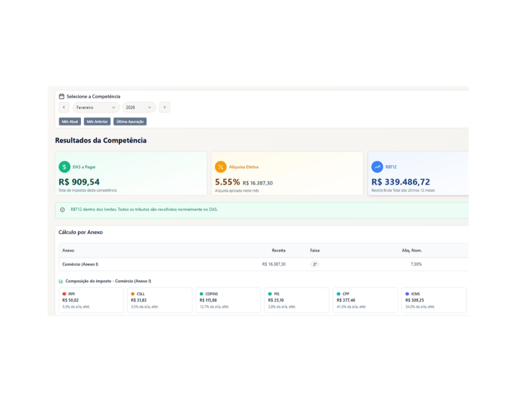Choose the Mês Anterior button
The height and width of the screenshot is (420, 525).
(x=97, y=122)
